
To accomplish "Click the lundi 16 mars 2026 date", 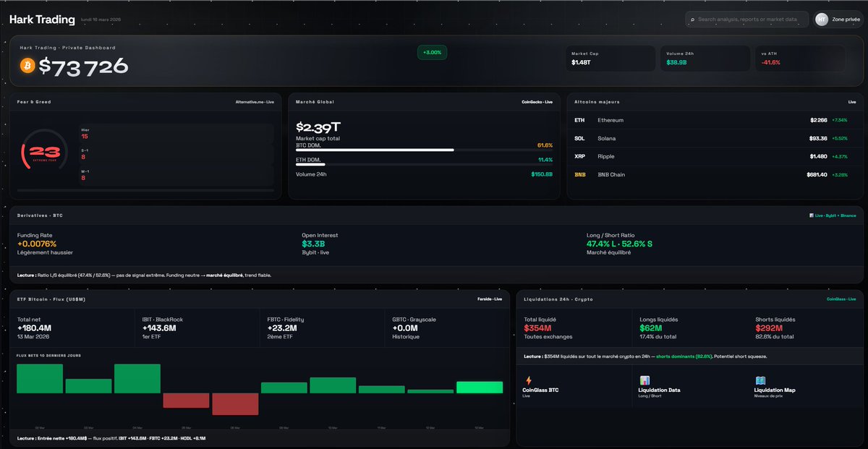I will pos(101,20).
